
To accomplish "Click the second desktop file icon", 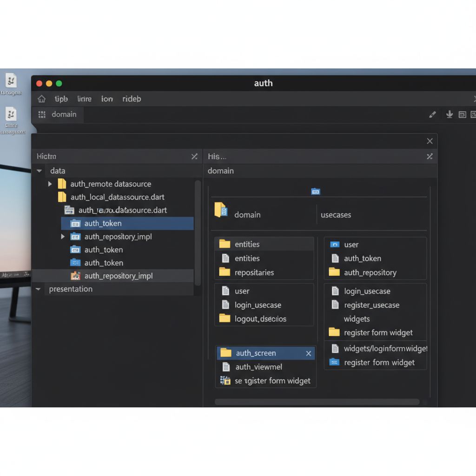I will 11,114.
